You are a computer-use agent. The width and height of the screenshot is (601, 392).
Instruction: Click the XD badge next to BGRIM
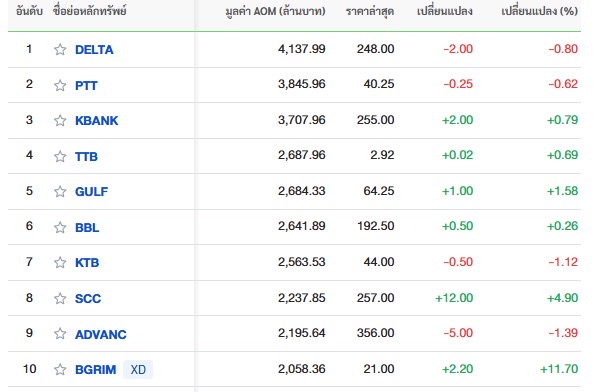[x=138, y=369]
